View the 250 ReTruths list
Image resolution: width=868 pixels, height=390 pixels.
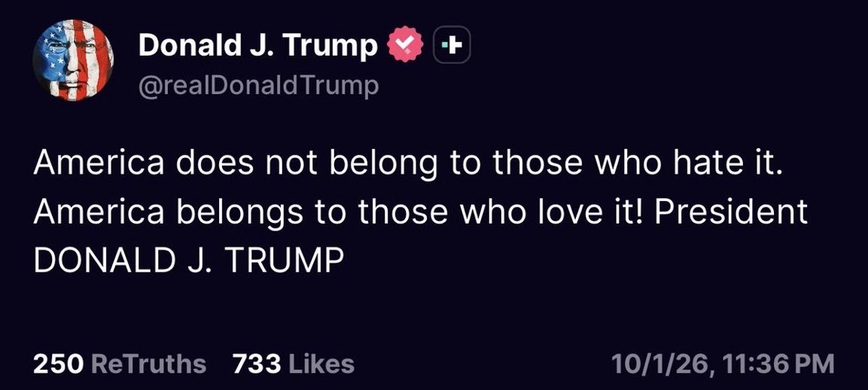(x=120, y=364)
